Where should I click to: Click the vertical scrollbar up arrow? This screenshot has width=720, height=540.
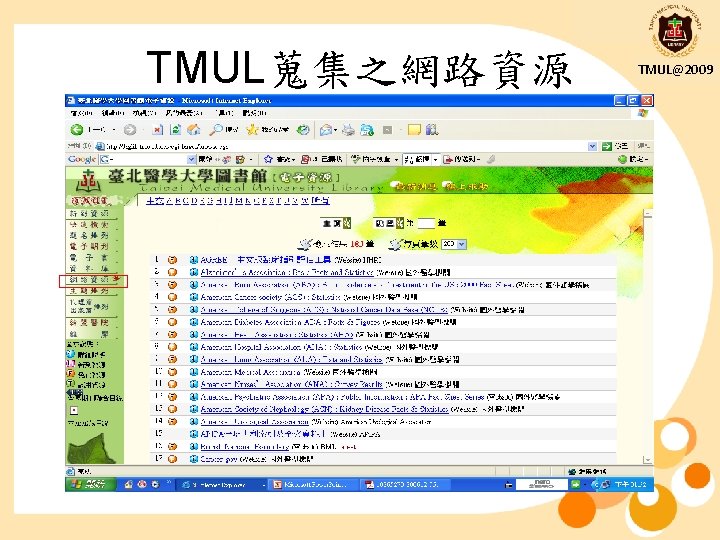pyautogui.click(x=647, y=214)
